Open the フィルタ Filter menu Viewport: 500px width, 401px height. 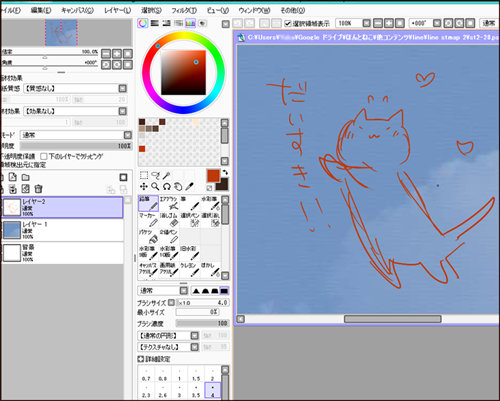(184, 10)
